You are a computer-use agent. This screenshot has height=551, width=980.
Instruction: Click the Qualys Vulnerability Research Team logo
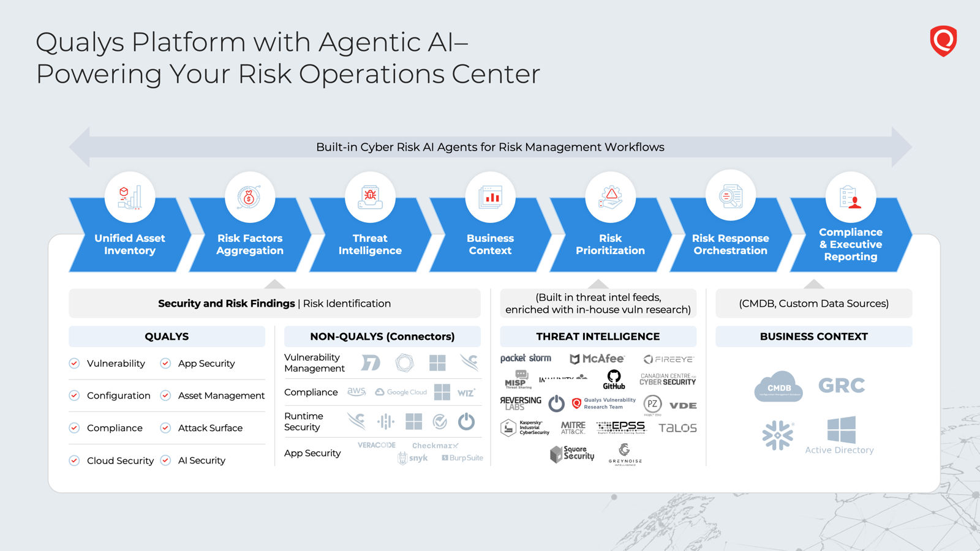click(x=604, y=403)
